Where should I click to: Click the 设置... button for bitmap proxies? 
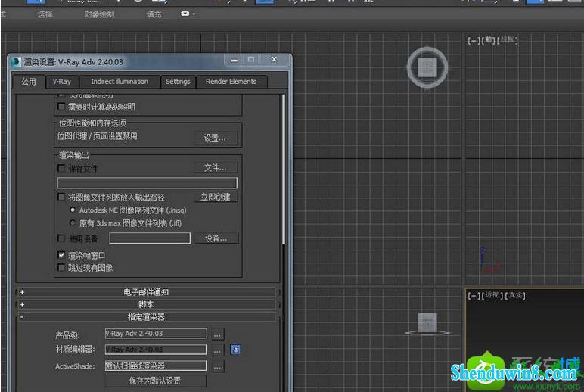[215, 138]
